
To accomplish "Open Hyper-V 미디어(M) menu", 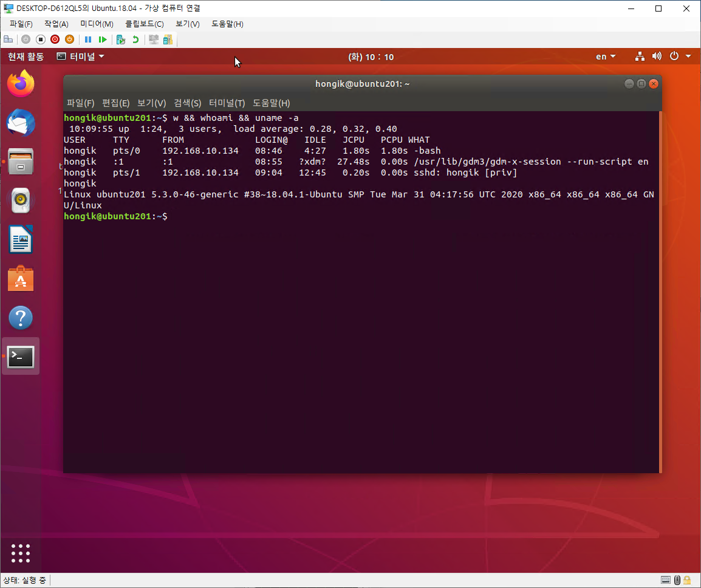I will [97, 24].
